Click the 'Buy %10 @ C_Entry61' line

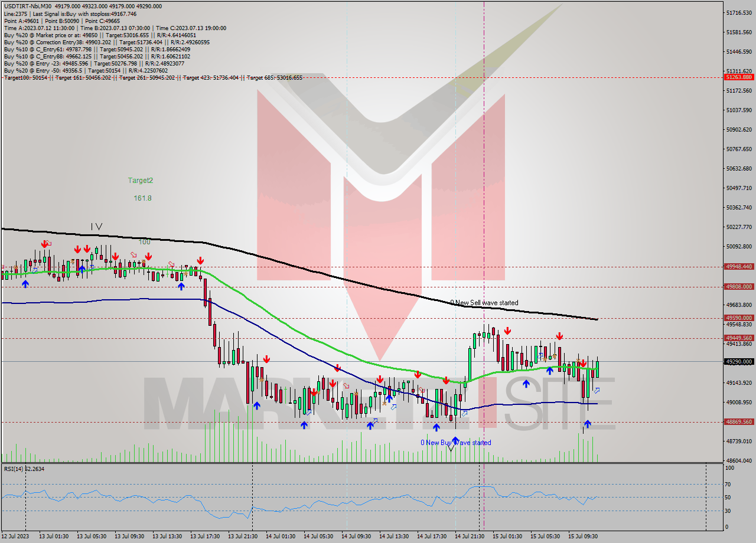coord(97,49)
